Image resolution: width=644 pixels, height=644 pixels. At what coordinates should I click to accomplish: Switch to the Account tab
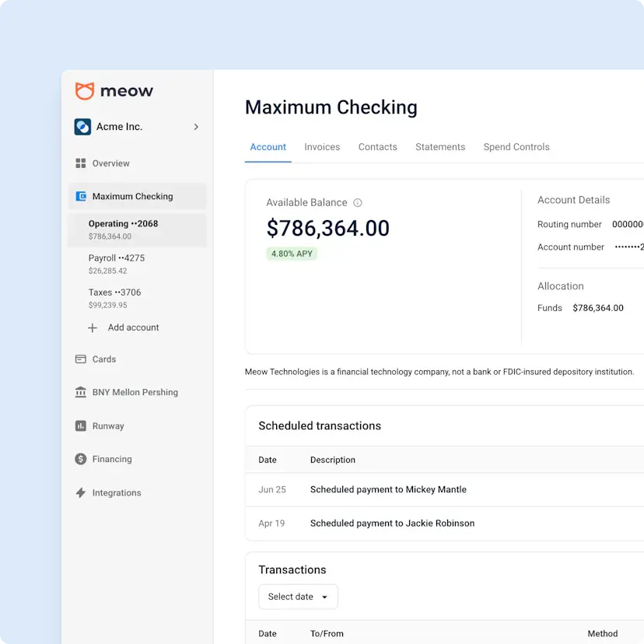(268, 147)
